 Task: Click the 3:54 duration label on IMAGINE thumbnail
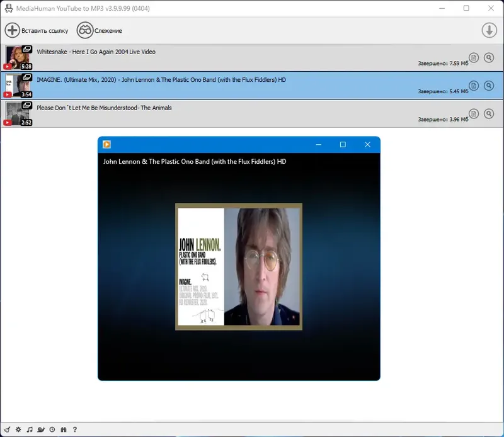26,94
